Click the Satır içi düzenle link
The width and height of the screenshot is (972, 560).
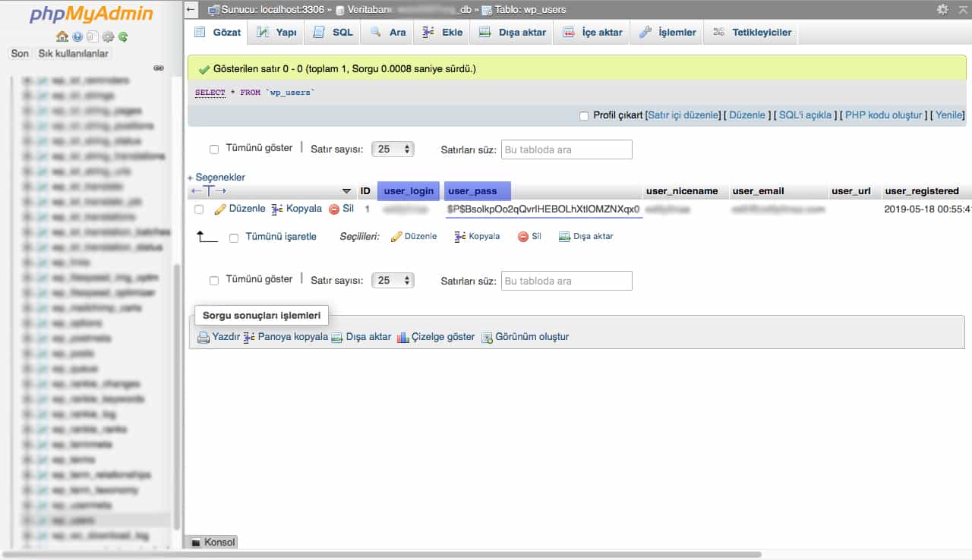tap(683, 115)
